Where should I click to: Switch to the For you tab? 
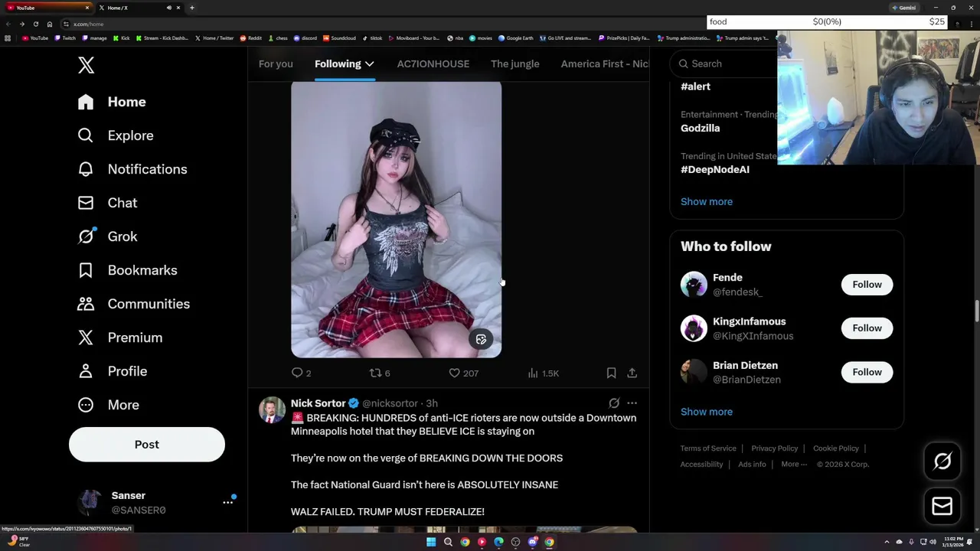(x=276, y=64)
